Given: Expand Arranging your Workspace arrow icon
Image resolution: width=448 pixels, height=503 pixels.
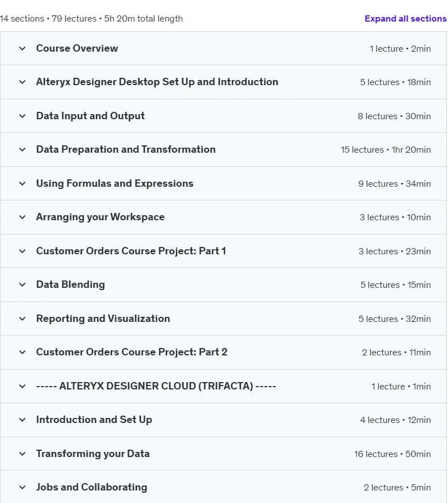Looking at the screenshot, I should 22,217.
